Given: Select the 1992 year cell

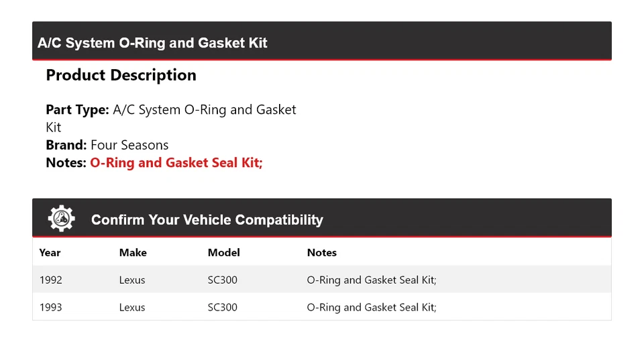Looking at the screenshot, I should [51, 280].
